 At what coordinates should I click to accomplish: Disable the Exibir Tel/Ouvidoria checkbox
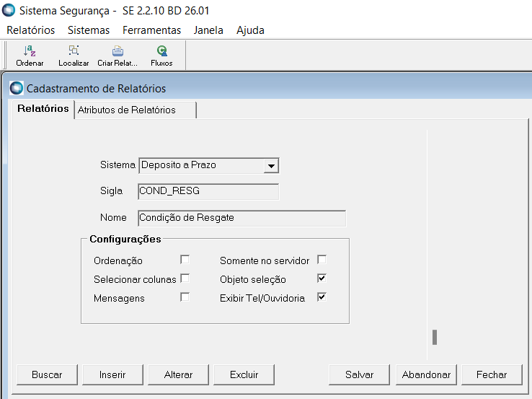322,297
